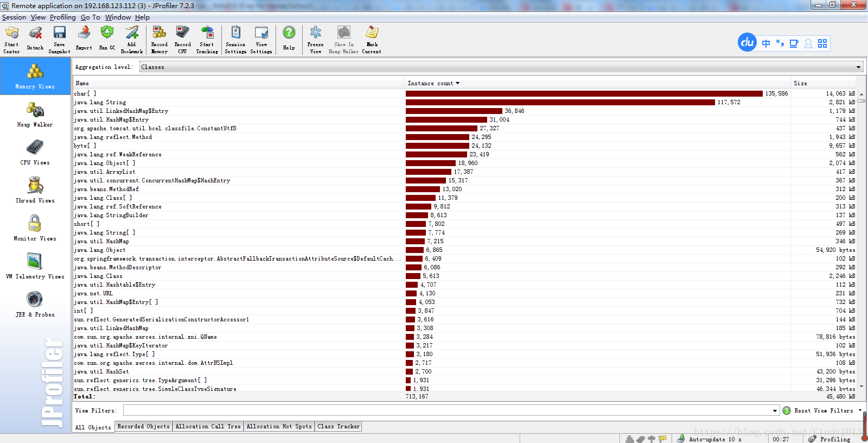Switch to the Allocation Hot Spots tab
868x443 pixels.
point(279,426)
